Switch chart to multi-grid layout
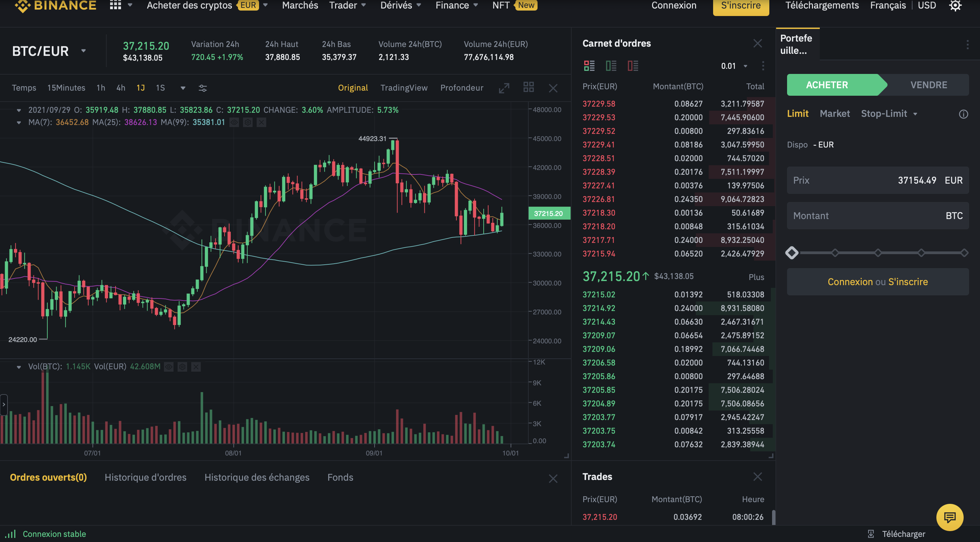Viewport: 980px width, 542px height. (528, 88)
